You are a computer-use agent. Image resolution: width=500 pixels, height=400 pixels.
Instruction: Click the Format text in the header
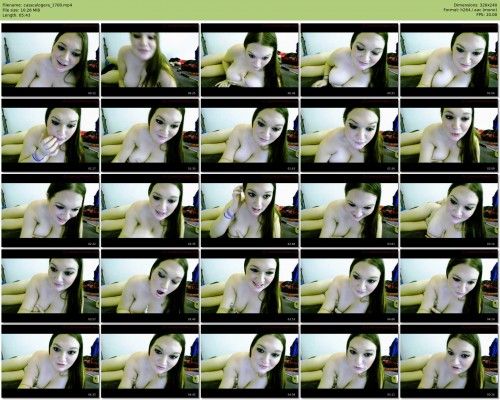[x=470, y=10]
